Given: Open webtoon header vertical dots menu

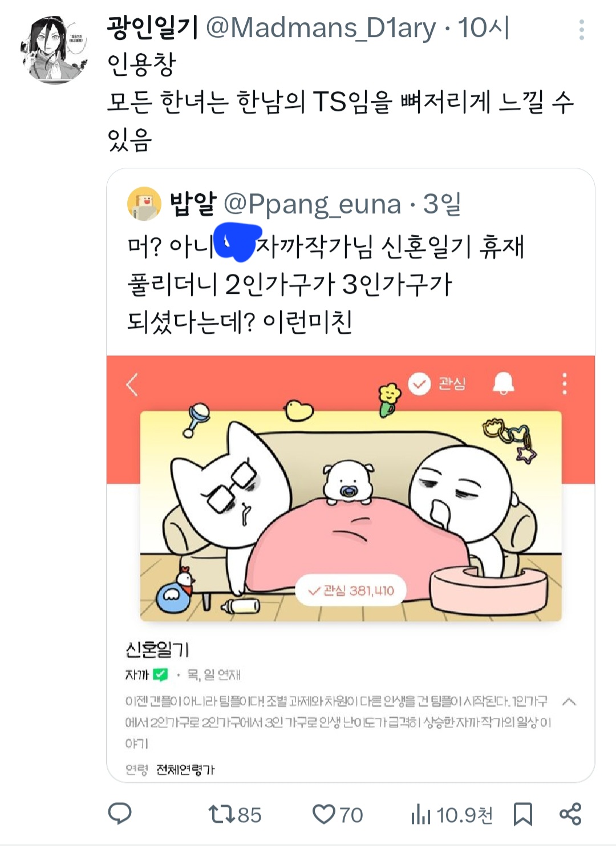Looking at the screenshot, I should click(x=565, y=384).
